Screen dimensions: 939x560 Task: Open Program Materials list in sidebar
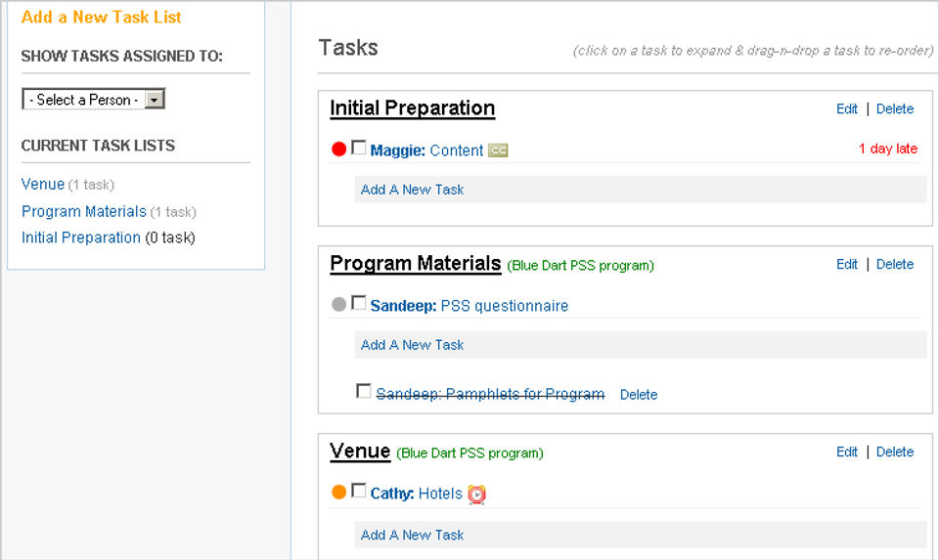[x=84, y=212]
